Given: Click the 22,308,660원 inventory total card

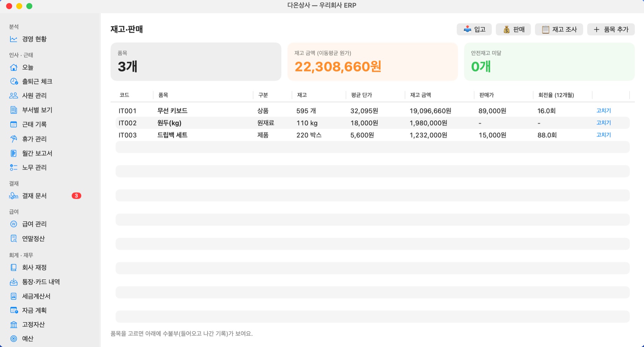Looking at the screenshot, I should pyautogui.click(x=372, y=62).
